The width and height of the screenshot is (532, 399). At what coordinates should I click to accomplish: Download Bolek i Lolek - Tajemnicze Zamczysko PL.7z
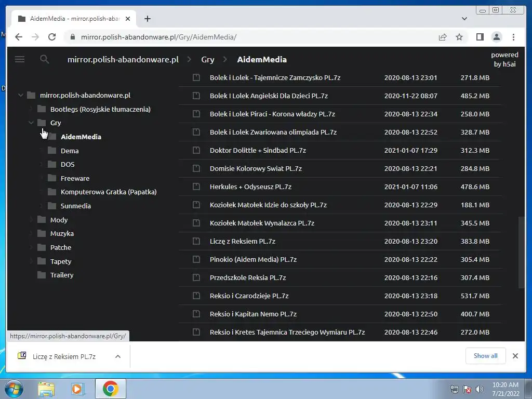pos(275,77)
